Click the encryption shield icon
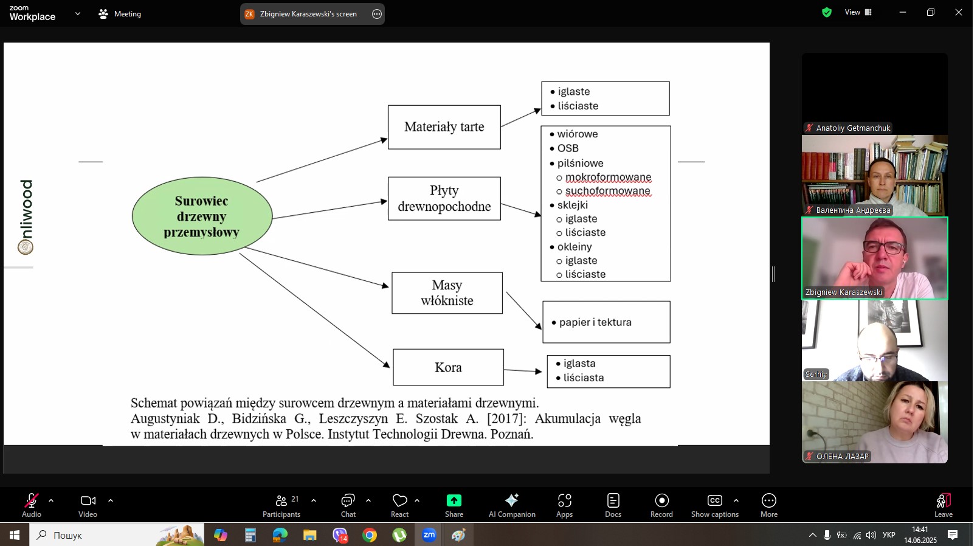Screen dimensions: 980x546 (827, 12)
